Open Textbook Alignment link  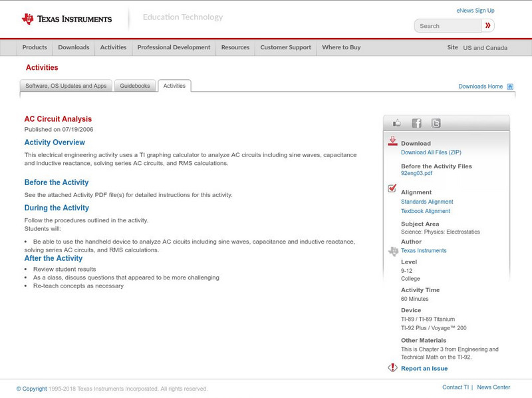(426, 211)
